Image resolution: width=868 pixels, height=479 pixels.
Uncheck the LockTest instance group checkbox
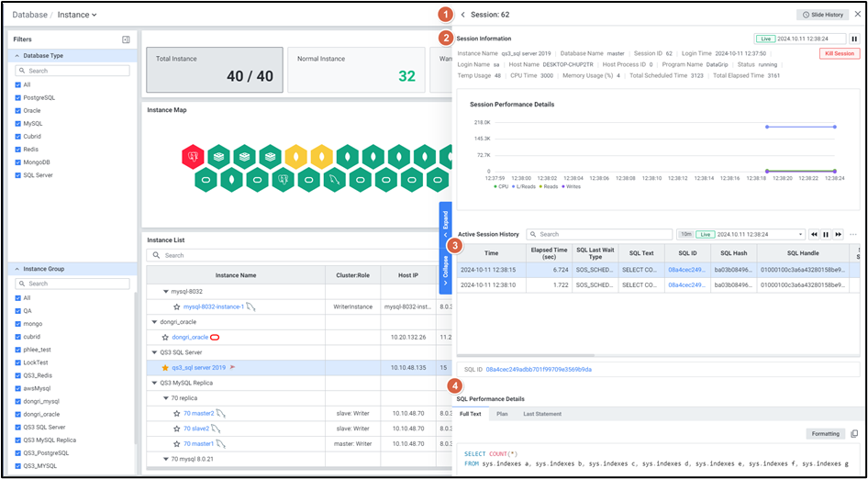coord(17,362)
